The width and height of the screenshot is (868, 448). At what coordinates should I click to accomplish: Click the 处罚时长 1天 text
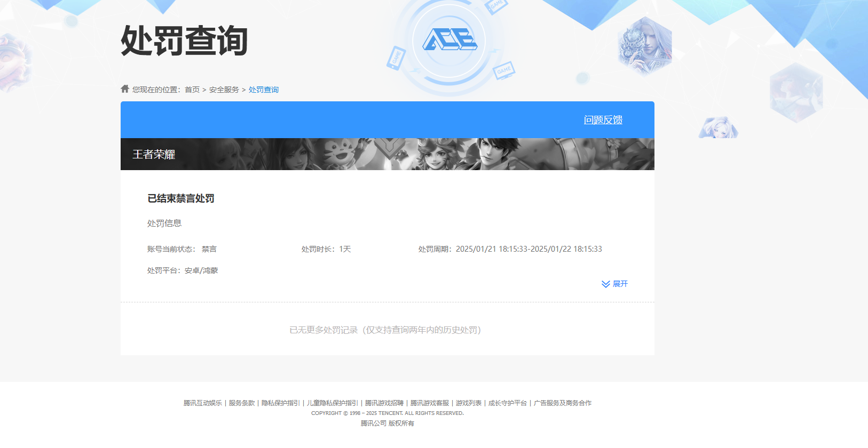pyautogui.click(x=326, y=249)
